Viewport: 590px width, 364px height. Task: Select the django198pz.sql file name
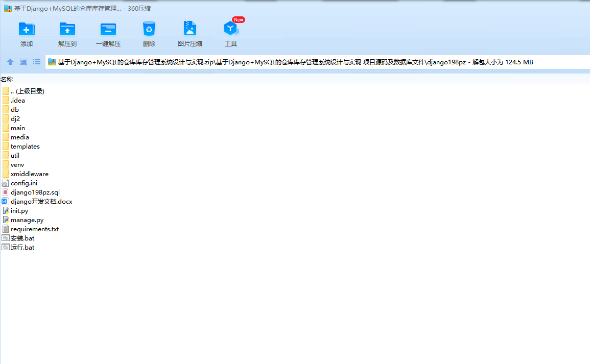click(x=35, y=192)
